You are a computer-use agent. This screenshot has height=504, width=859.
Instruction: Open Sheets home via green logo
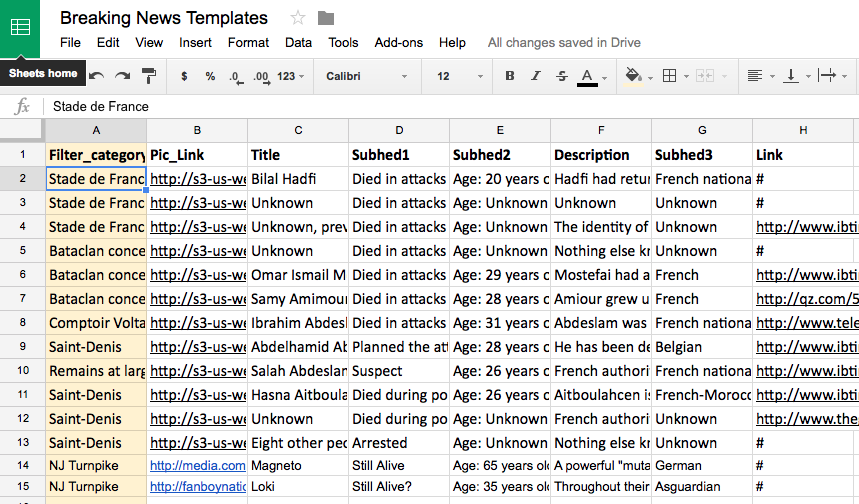[20, 27]
